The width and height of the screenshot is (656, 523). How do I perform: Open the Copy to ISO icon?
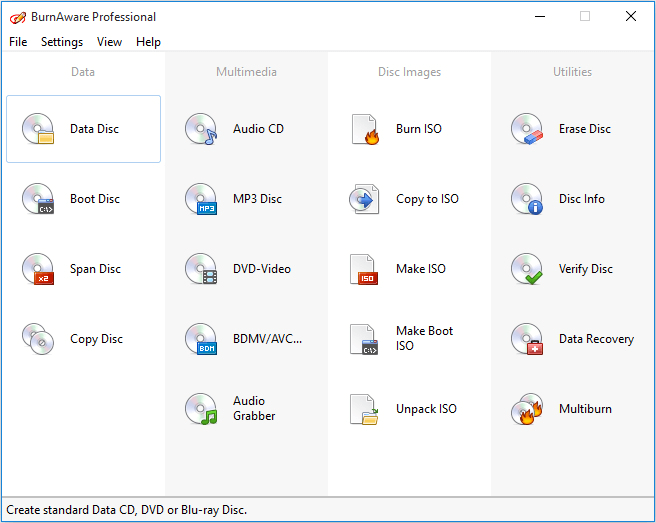(x=364, y=199)
